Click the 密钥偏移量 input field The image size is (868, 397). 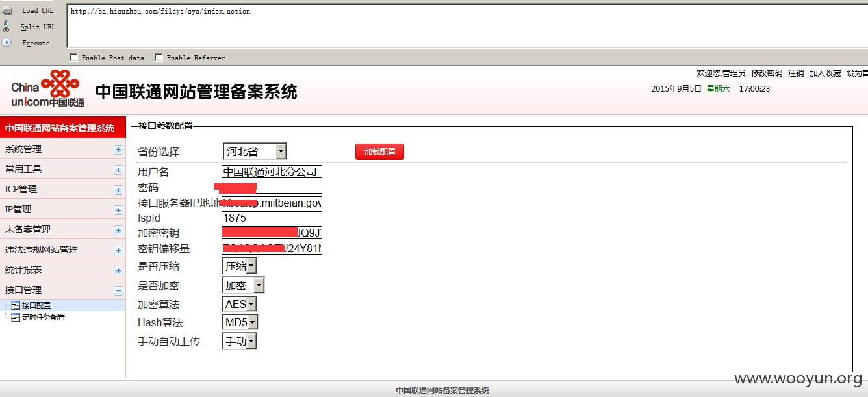click(272, 248)
